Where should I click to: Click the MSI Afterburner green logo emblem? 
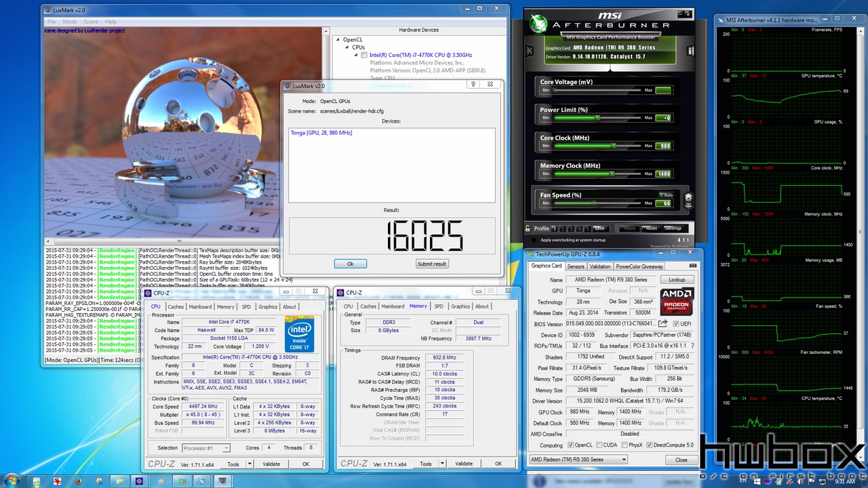(x=537, y=23)
